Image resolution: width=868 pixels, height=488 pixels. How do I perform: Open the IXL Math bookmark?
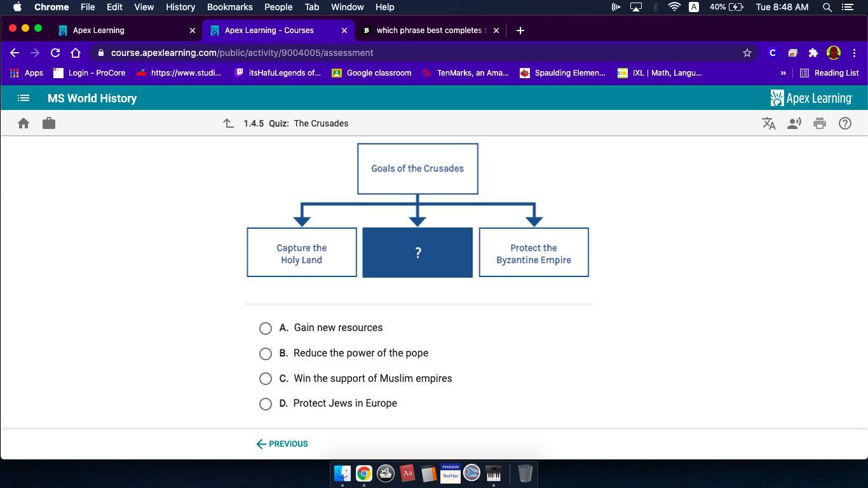coord(660,73)
